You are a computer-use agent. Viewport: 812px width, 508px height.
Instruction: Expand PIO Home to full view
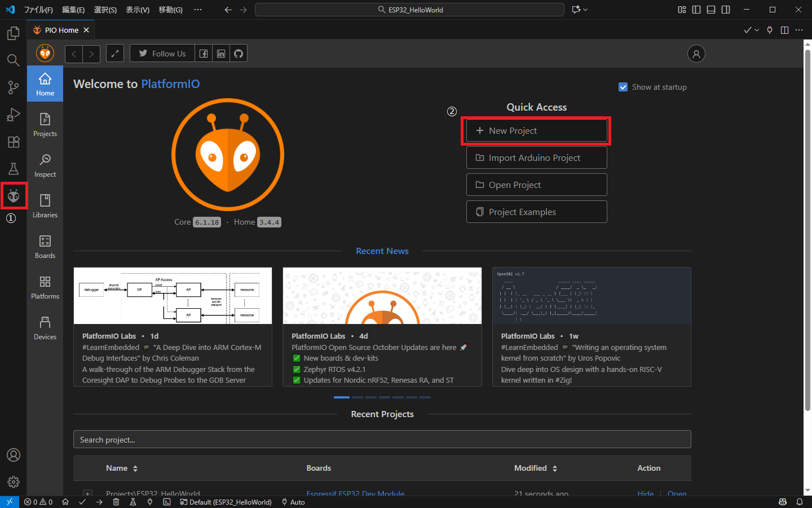coord(115,54)
